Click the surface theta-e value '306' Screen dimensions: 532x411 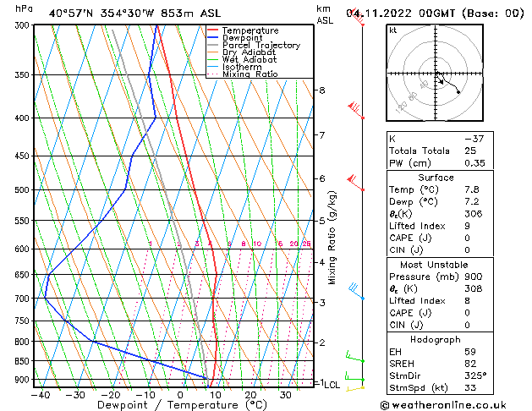click(x=474, y=214)
